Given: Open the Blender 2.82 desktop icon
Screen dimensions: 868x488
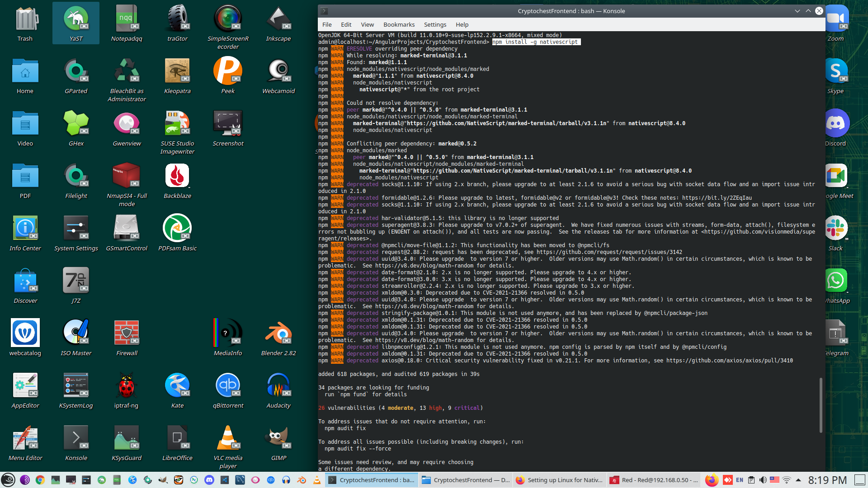Looking at the screenshot, I should tap(278, 334).
